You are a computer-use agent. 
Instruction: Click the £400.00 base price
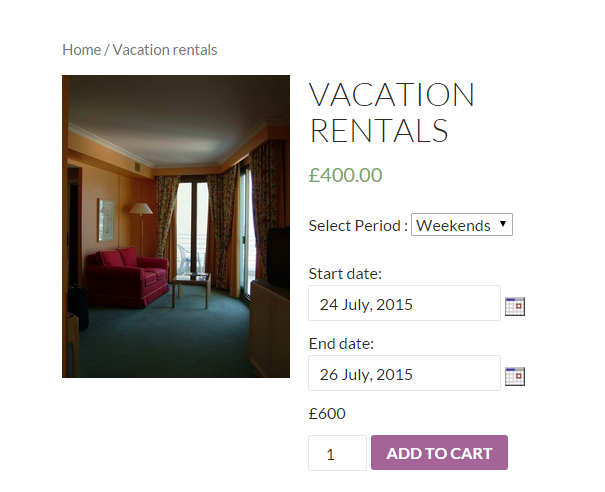(345, 175)
